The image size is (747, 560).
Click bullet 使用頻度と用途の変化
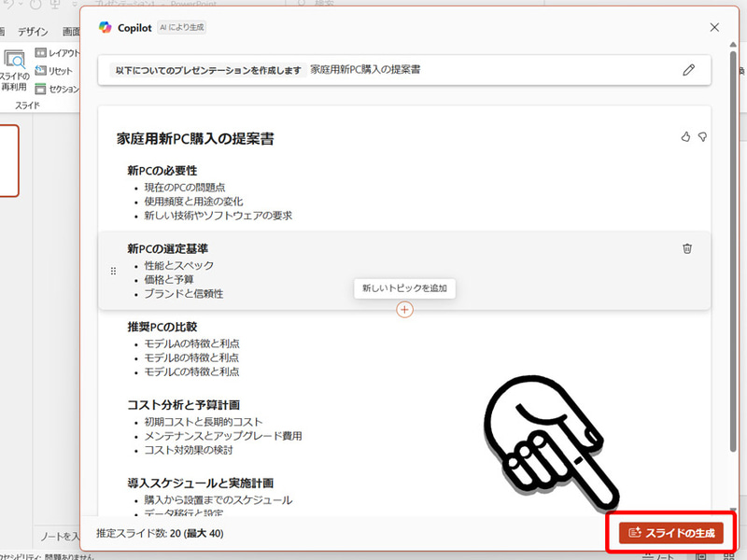(x=193, y=202)
